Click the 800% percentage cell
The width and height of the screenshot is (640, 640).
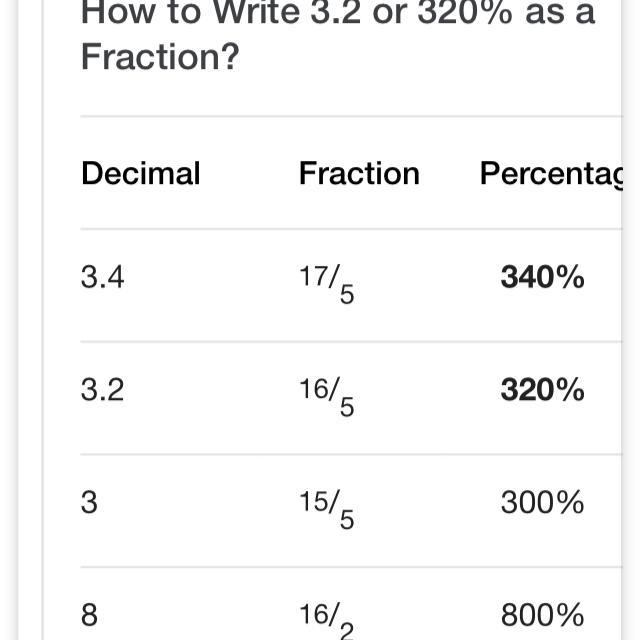click(x=542, y=615)
